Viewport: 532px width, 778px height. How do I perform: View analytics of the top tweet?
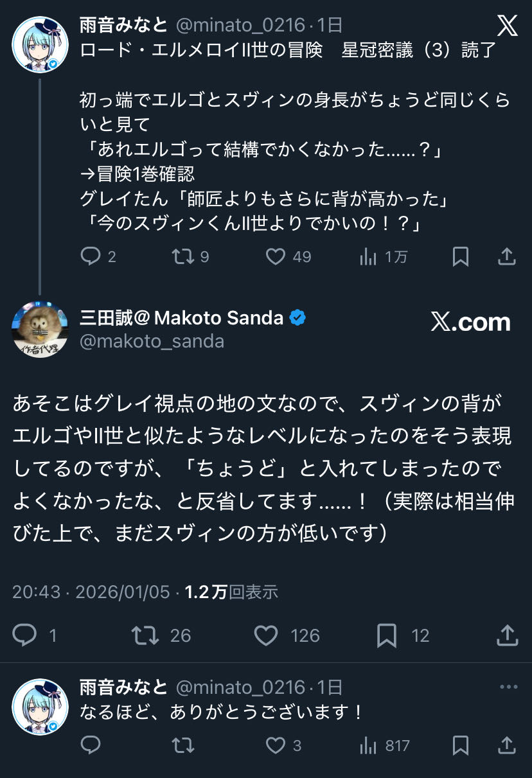click(x=368, y=257)
